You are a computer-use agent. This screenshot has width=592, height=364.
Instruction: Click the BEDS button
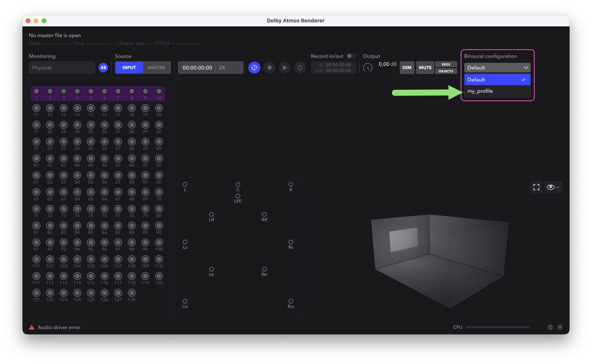(x=446, y=64)
